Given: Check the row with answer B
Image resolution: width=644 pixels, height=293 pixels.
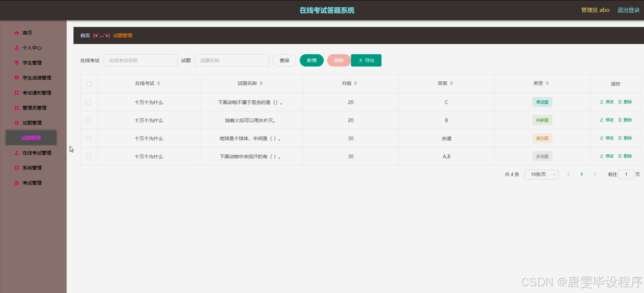Looking at the screenshot, I should 89,120.
